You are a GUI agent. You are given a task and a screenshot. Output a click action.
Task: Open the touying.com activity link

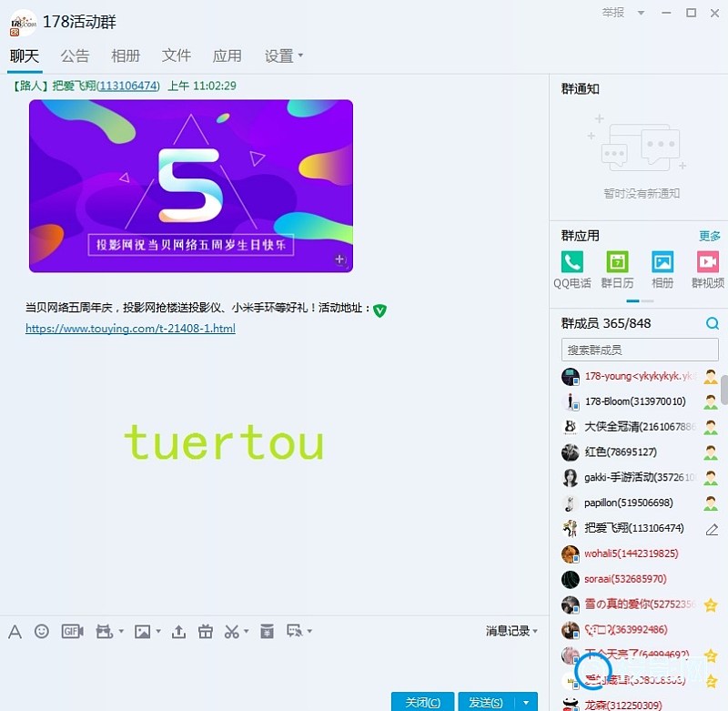[x=130, y=329]
